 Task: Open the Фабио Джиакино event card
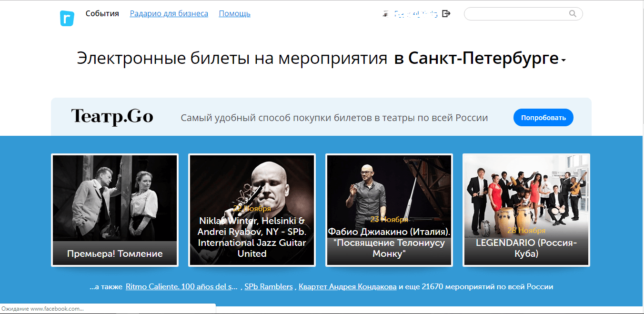[389, 210]
